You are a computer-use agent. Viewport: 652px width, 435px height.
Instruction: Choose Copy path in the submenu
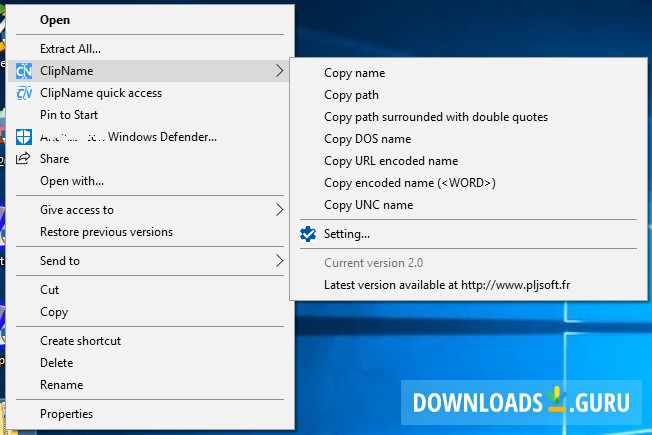click(469, 95)
